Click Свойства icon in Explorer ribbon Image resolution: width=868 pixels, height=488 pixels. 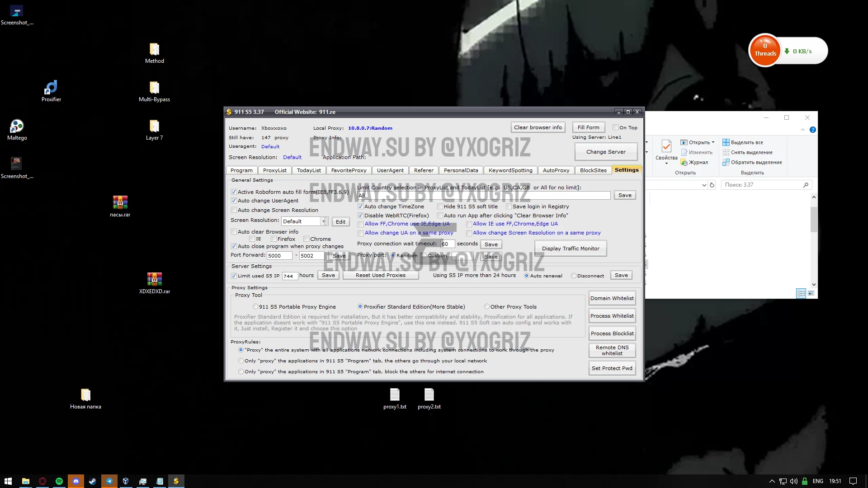pos(666,146)
